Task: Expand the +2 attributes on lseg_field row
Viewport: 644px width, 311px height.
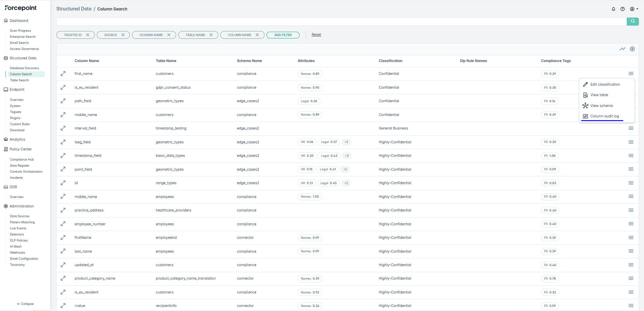Action: (346, 142)
